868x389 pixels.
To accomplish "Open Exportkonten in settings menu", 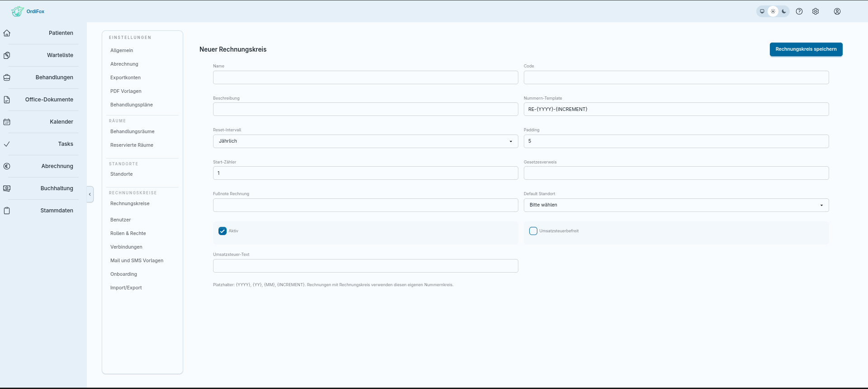I will click(x=125, y=77).
